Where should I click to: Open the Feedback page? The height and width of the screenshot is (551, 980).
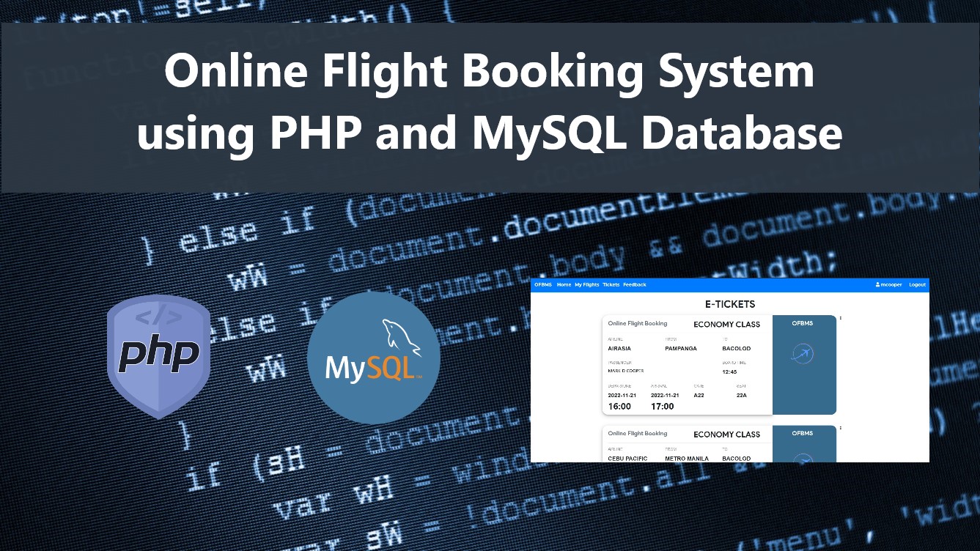pos(633,285)
